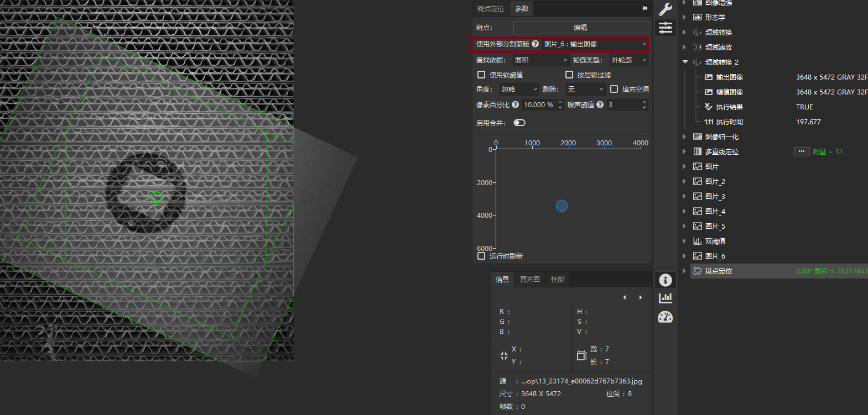Click the performance gauge sidebar icon

click(x=666, y=317)
